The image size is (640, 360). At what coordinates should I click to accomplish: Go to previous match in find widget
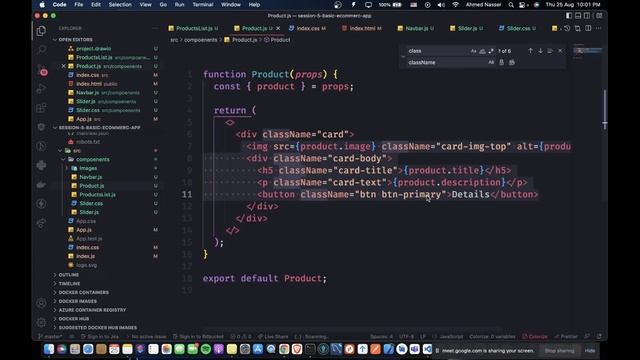point(531,51)
